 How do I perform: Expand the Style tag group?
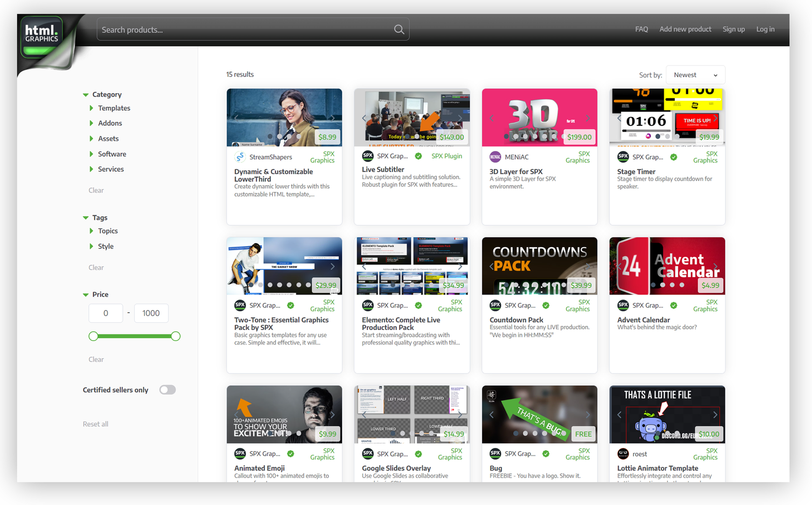[101, 246]
